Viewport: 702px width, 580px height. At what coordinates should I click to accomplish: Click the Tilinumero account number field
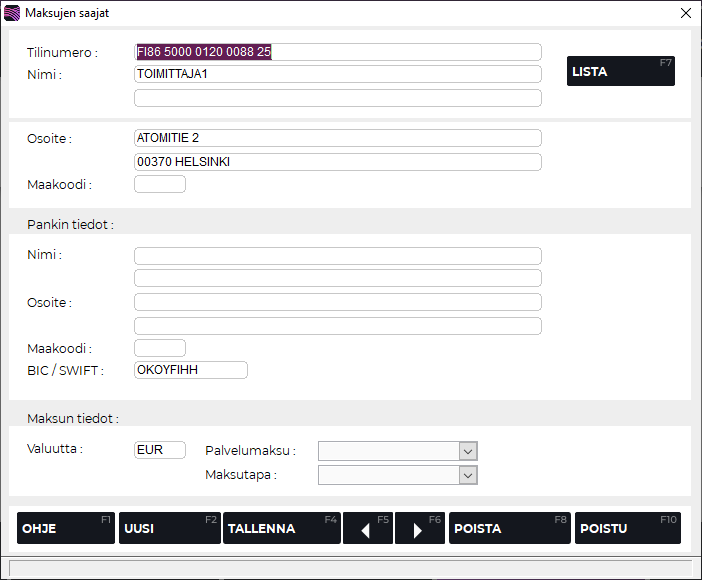click(337, 52)
